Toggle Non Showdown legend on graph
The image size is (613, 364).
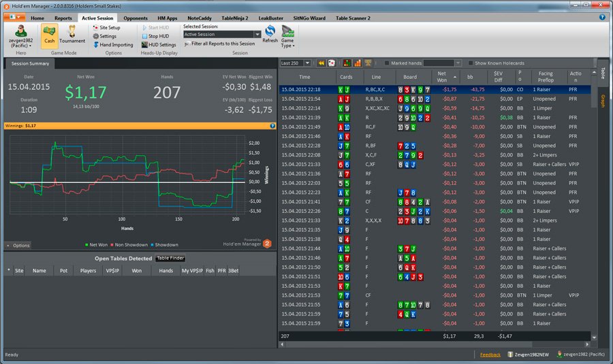point(129,245)
